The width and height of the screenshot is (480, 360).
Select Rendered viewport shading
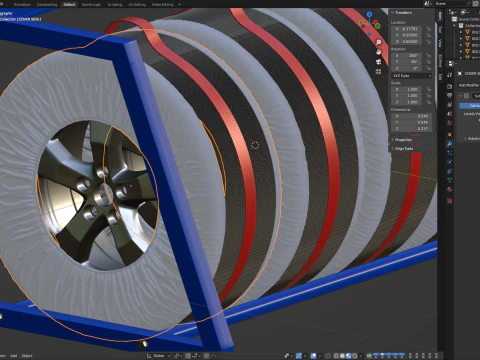pyautogui.click(x=354, y=356)
